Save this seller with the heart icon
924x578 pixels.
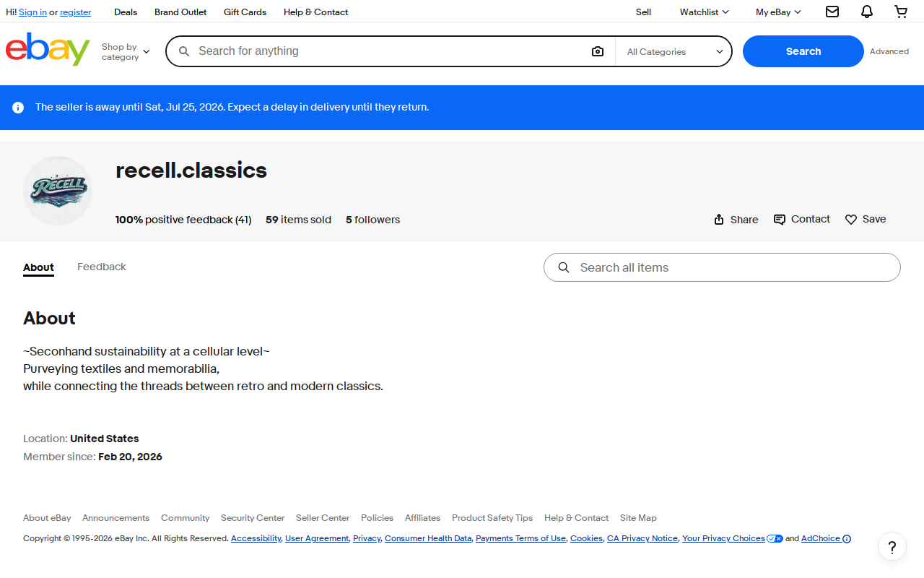[851, 220]
